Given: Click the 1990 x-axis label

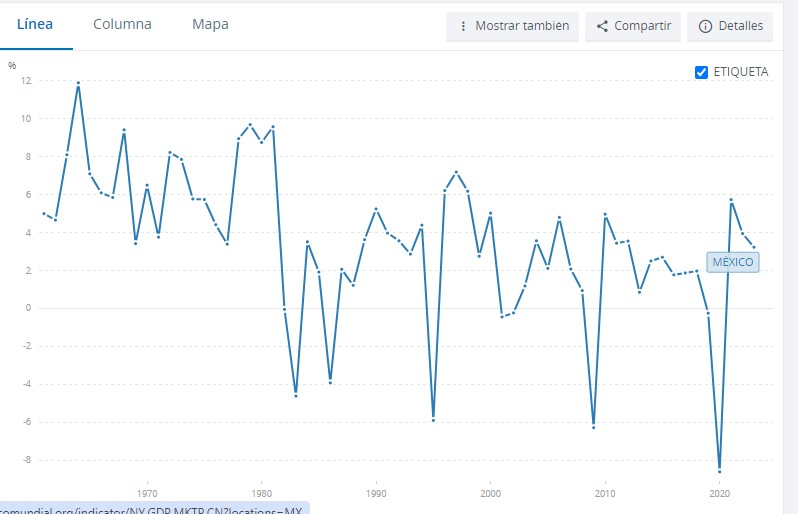Looking at the screenshot, I should (376, 493).
